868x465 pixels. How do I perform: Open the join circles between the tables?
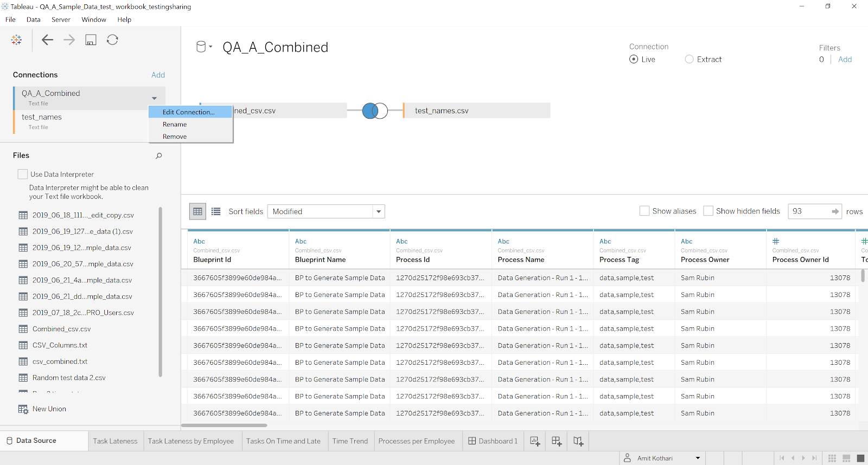[x=375, y=111]
